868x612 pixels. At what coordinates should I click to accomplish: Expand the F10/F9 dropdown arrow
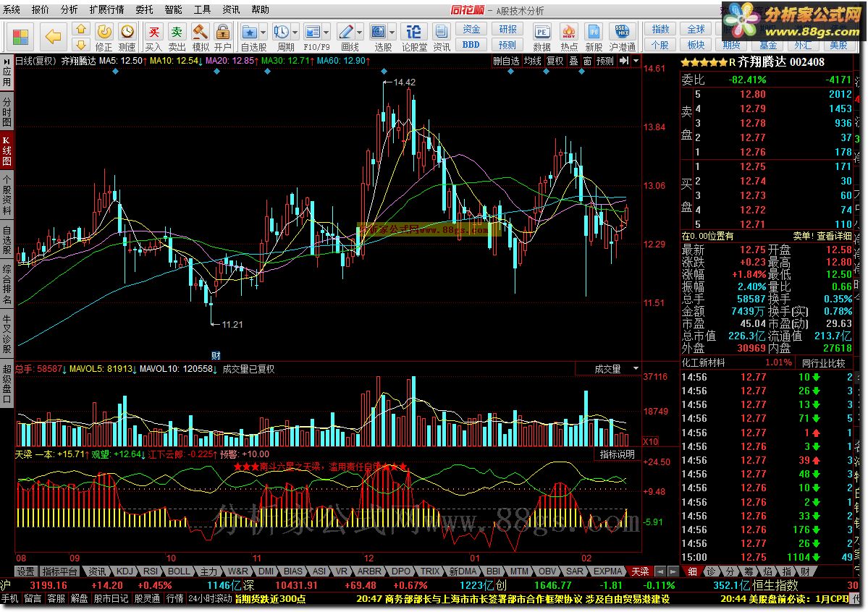(326, 32)
